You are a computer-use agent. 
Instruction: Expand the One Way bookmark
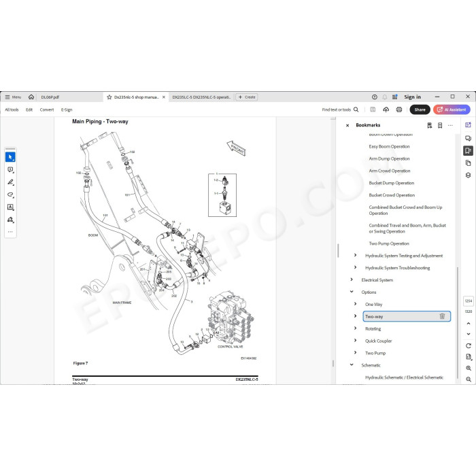[355, 304]
